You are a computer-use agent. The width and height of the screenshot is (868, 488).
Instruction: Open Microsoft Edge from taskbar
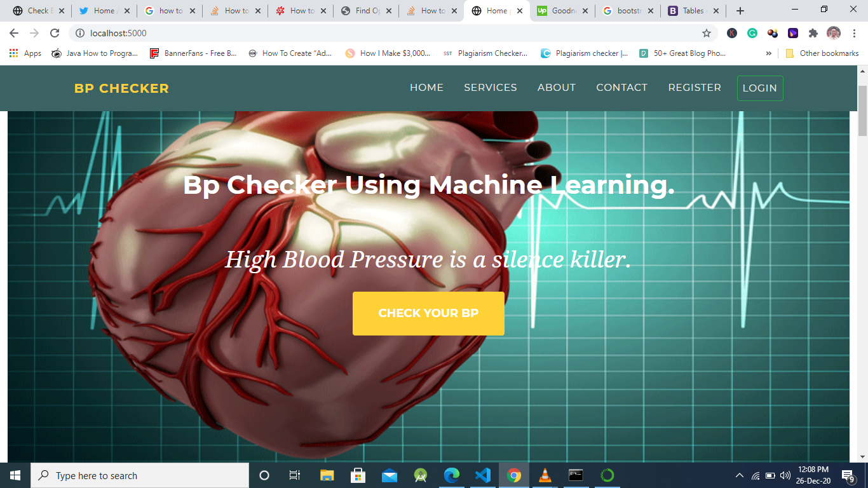452,475
